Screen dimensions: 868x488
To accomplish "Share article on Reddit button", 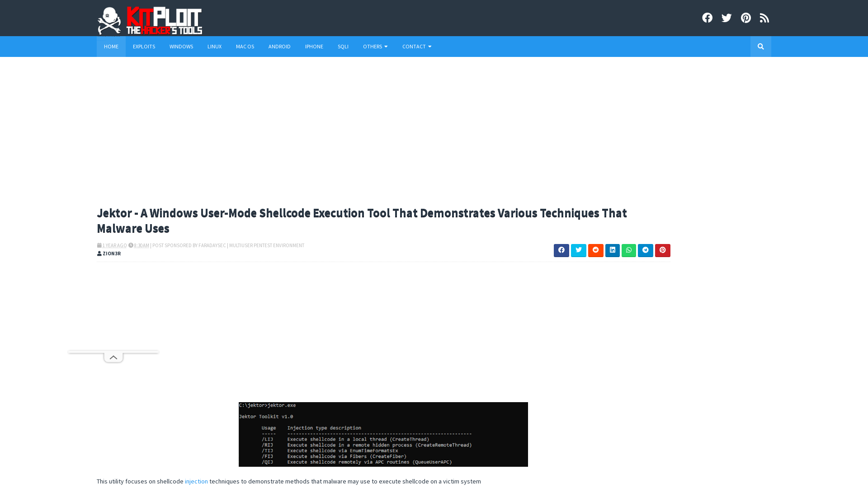I will pyautogui.click(x=596, y=250).
